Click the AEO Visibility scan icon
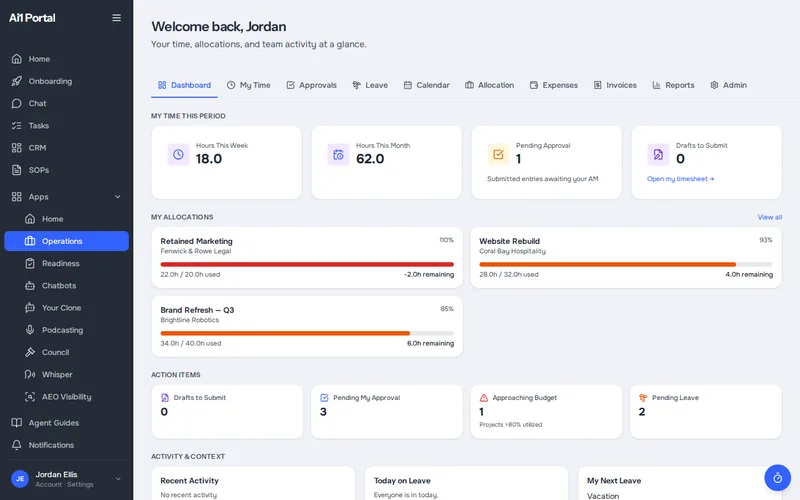This screenshot has width=800, height=500. point(30,396)
